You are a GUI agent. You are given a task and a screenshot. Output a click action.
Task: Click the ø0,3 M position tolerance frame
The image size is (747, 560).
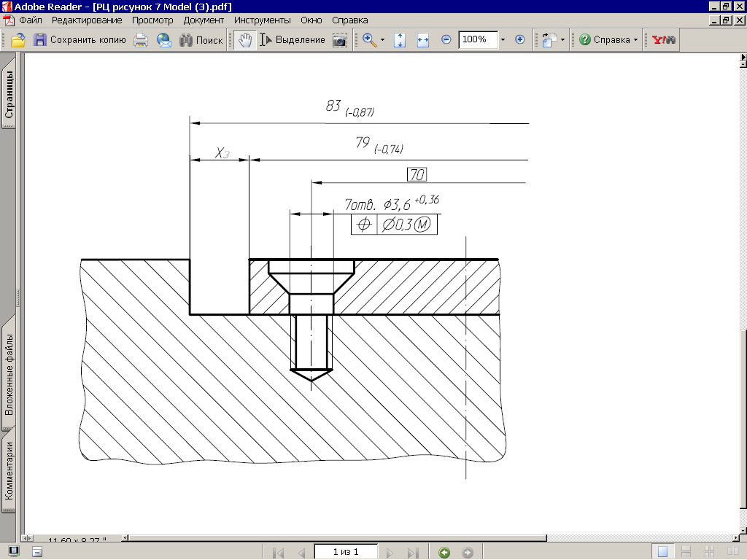[395, 225]
